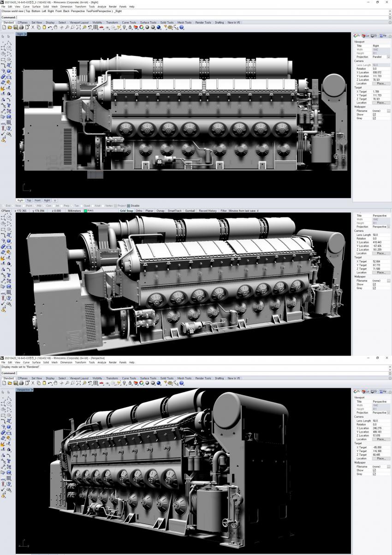Screen dimensions: 392x555
Task: Enable the End object snap checkbox
Action: [x=3, y=205]
